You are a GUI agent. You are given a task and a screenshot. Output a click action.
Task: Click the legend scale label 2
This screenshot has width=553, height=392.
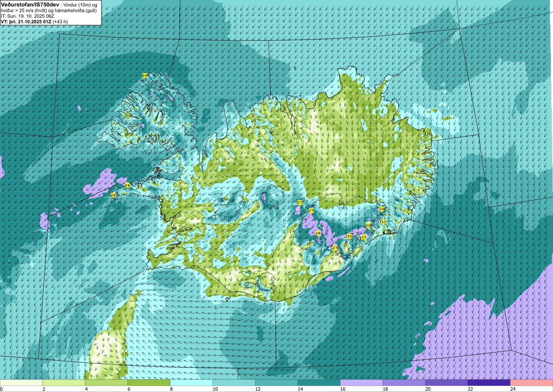pyautogui.click(x=43, y=389)
